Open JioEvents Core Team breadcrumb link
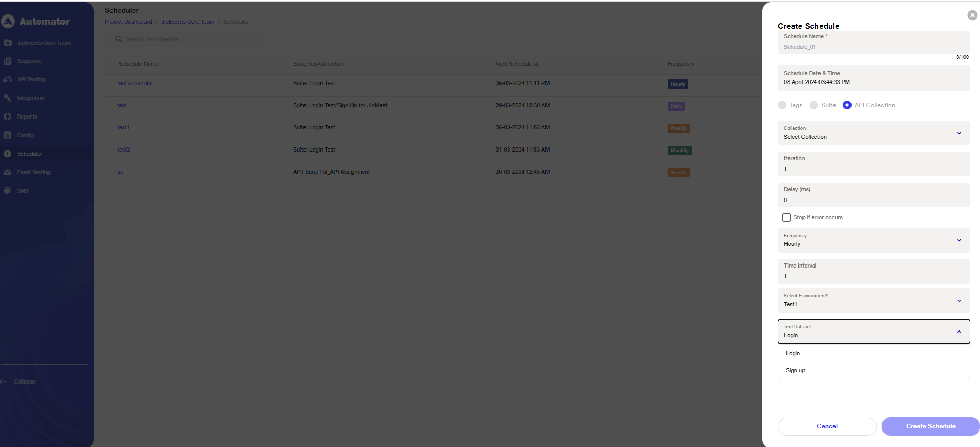 pos(188,22)
